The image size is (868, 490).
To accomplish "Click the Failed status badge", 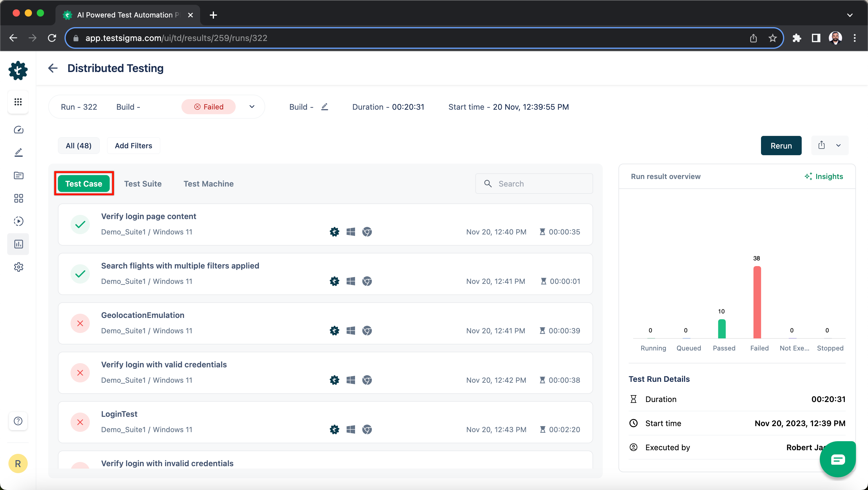I will [x=209, y=107].
